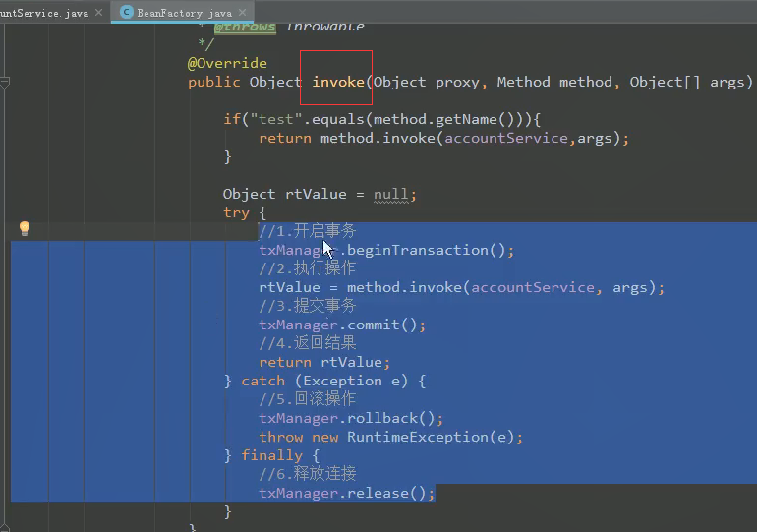
Task: Switch to the BeanFactory.java tab
Action: coord(184,13)
